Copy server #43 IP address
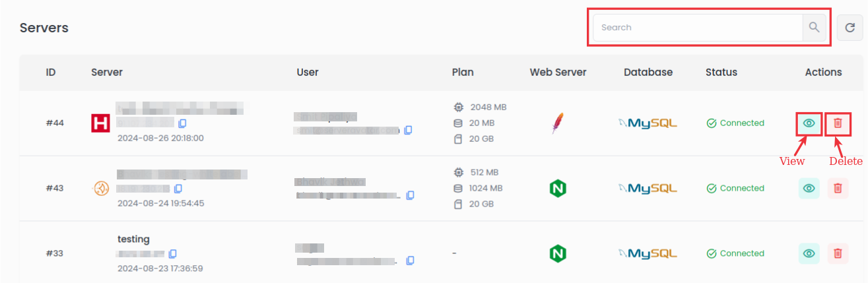 point(178,189)
